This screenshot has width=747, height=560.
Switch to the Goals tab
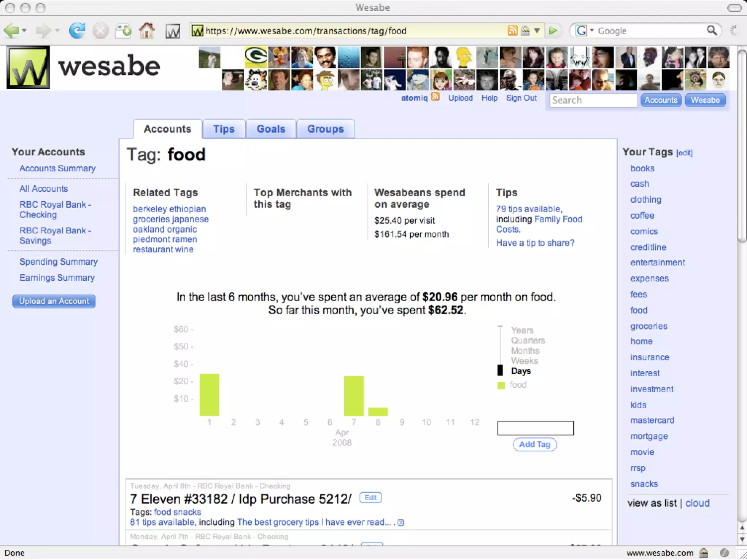click(271, 129)
